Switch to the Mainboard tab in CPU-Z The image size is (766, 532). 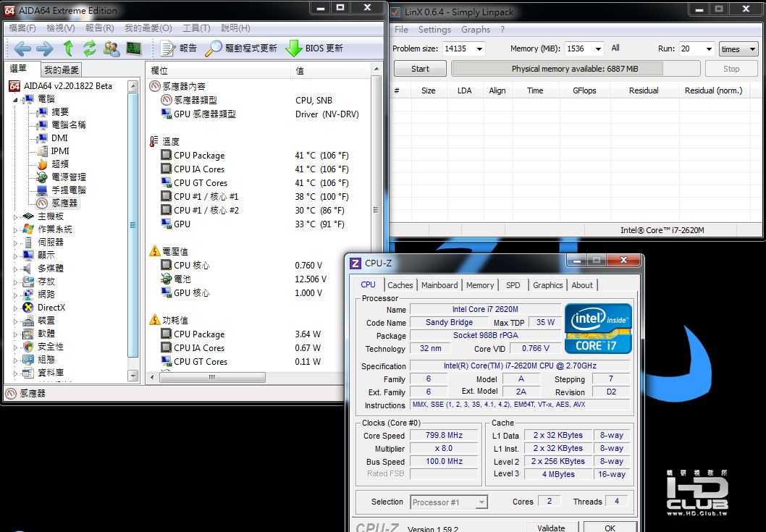coord(439,284)
